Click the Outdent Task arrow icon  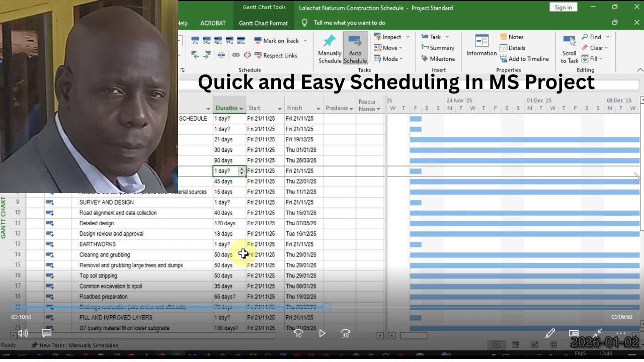pyautogui.click(x=195, y=55)
